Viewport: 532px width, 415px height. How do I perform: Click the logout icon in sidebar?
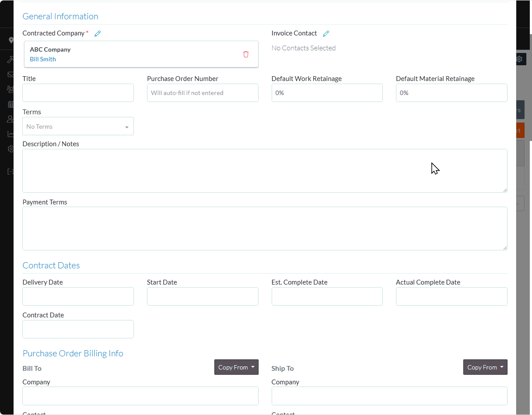(10, 172)
